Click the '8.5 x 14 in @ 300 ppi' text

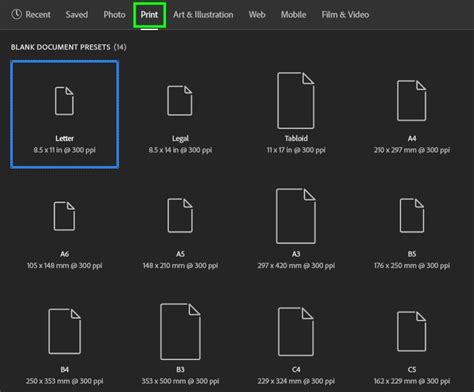[x=180, y=150]
